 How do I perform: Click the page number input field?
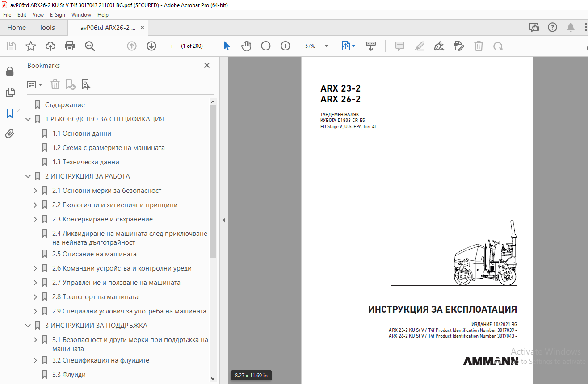coord(172,46)
